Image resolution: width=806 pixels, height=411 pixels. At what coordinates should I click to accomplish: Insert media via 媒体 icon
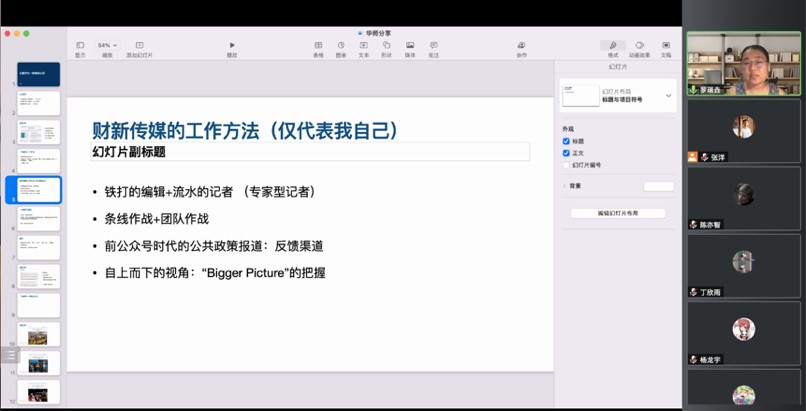click(x=410, y=45)
